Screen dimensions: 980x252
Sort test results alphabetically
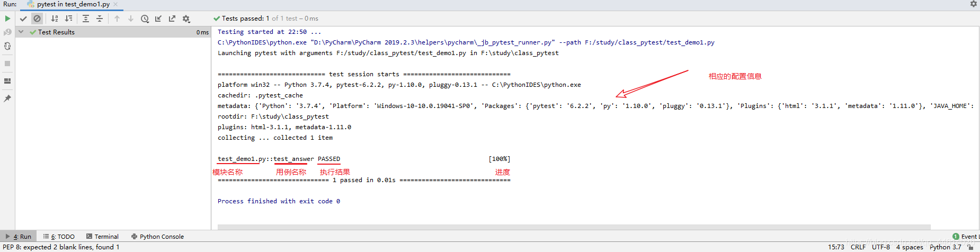pos(55,19)
